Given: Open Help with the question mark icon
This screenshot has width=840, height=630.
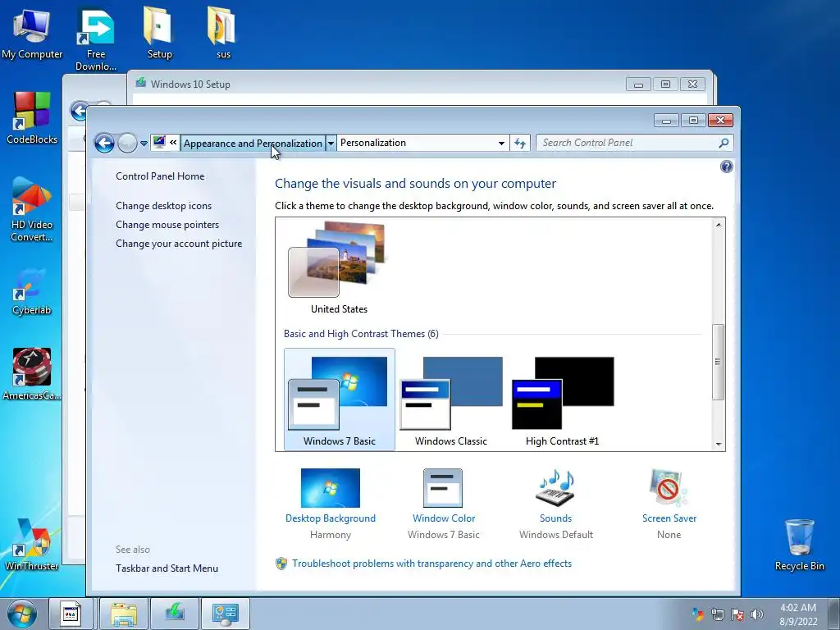Looking at the screenshot, I should point(727,167).
